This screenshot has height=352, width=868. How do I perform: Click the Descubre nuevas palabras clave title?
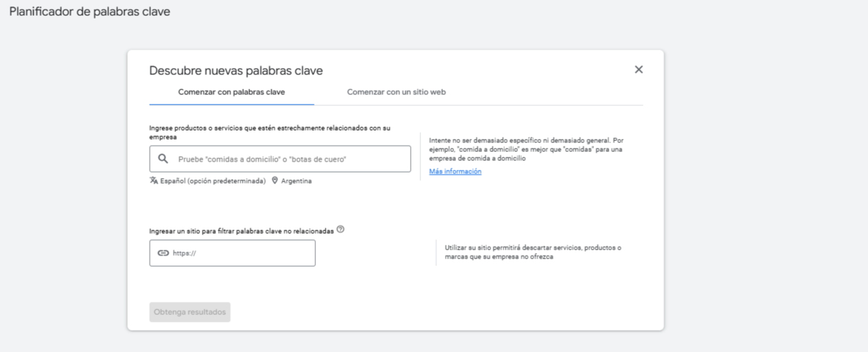(x=236, y=70)
